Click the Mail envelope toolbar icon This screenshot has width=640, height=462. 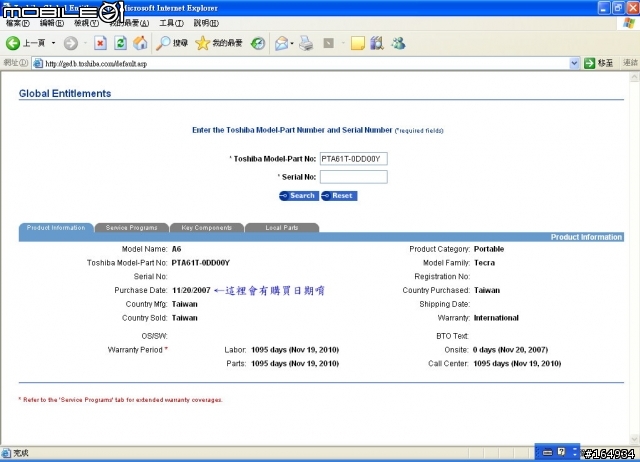click(281, 43)
